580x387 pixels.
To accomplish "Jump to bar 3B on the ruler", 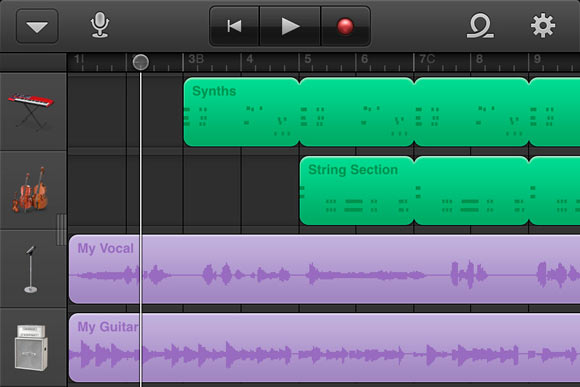I will click(196, 59).
